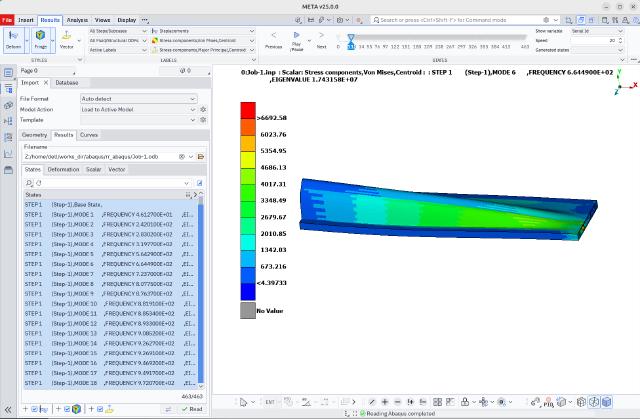Click the red color swatch in legend
Screen dimensions: 640x419
point(248,110)
